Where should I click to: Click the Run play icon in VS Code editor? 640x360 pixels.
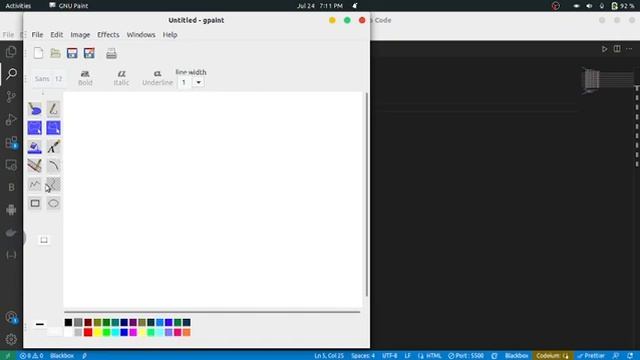[x=604, y=49]
